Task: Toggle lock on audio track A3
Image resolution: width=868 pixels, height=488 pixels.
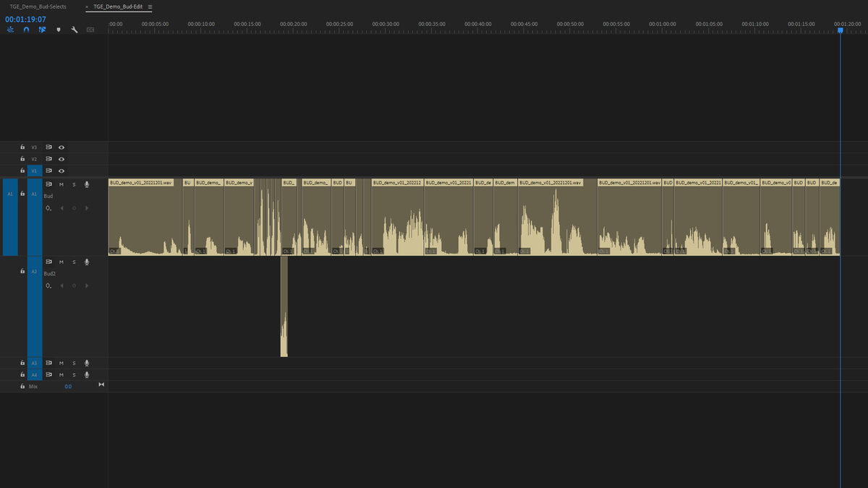Action: point(22,363)
